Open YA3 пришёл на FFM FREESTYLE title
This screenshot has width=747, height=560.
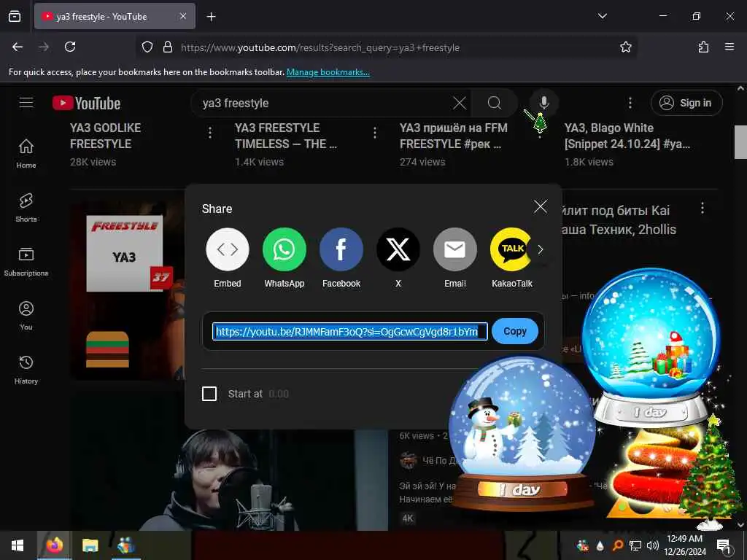click(x=453, y=136)
